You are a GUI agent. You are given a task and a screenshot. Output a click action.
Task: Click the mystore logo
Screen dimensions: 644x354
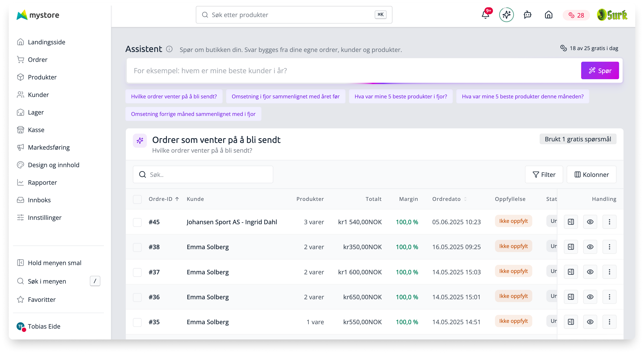point(38,15)
